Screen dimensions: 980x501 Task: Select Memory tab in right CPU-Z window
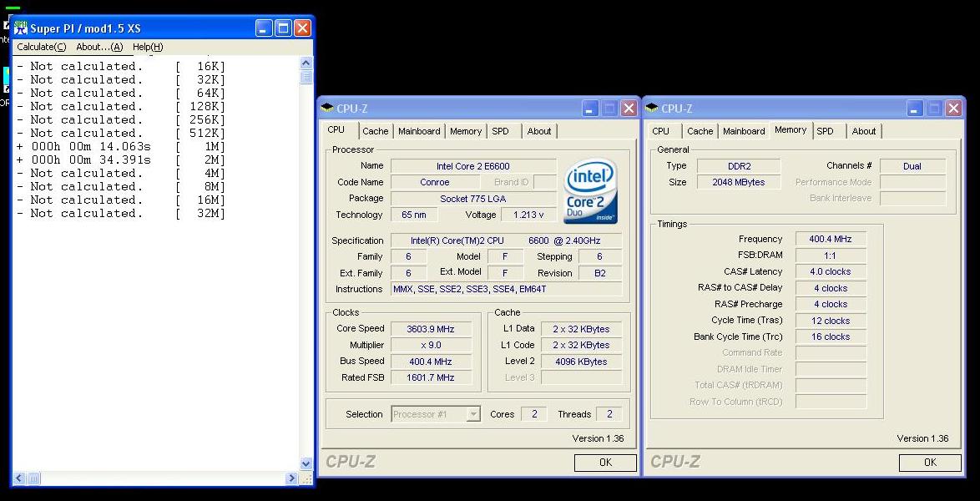pos(791,130)
